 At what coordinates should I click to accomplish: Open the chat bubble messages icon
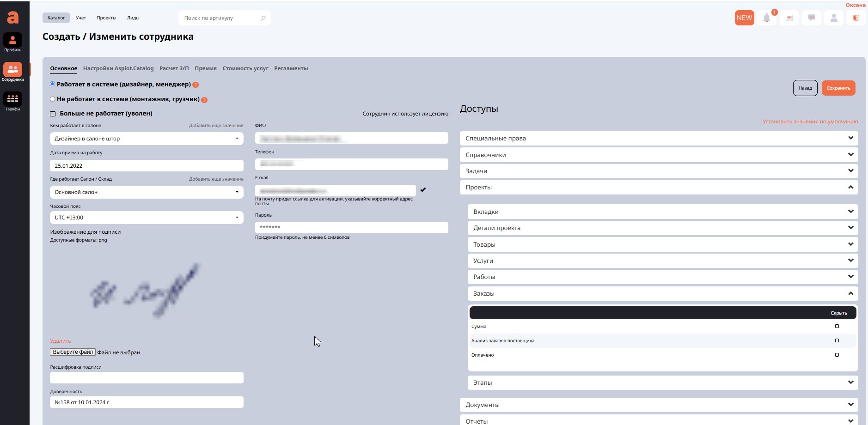(811, 18)
